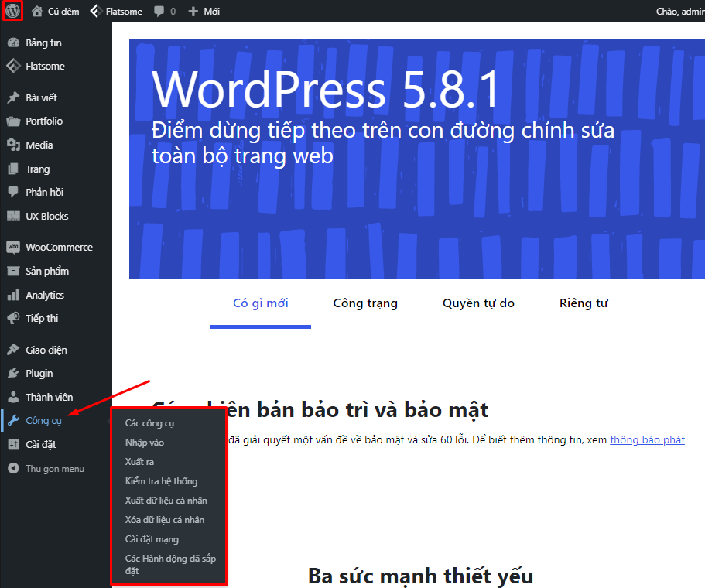Screen dimensions: 705x588
Task: Click the Cài đặt settings icon
Action: point(13,444)
